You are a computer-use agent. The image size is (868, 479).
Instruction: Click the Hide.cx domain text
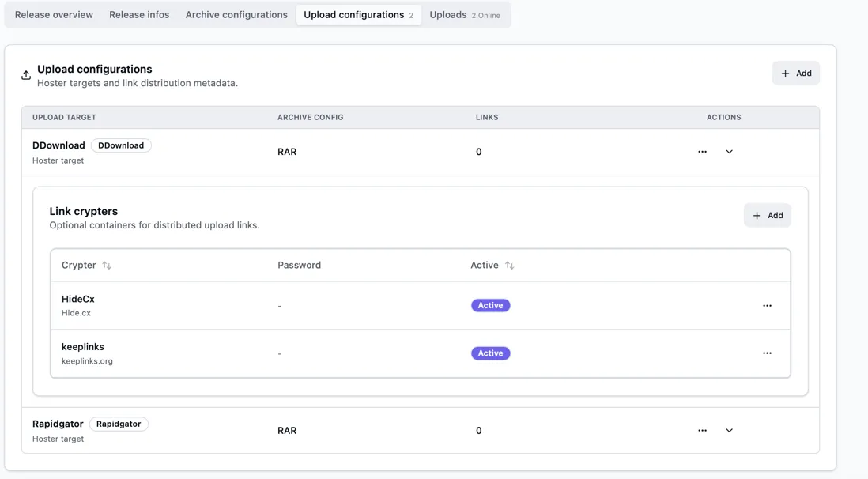pos(76,313)
